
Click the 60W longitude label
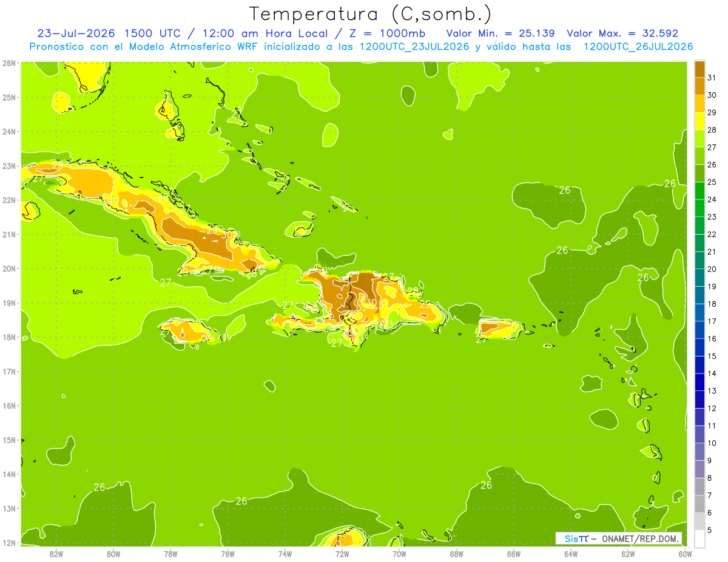pyautogui.click(x=686, y=553)
